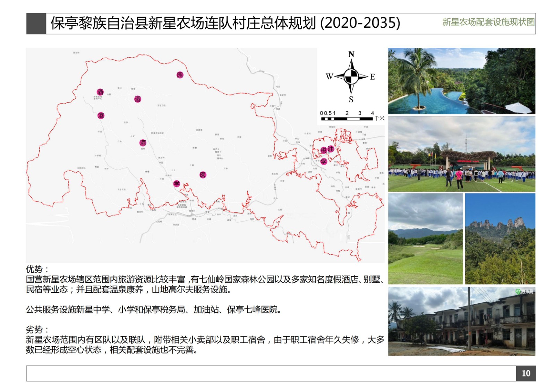Open the rocky mountain peaks photo
Viewport: 555px width, 392px height.
pos(500,239)
